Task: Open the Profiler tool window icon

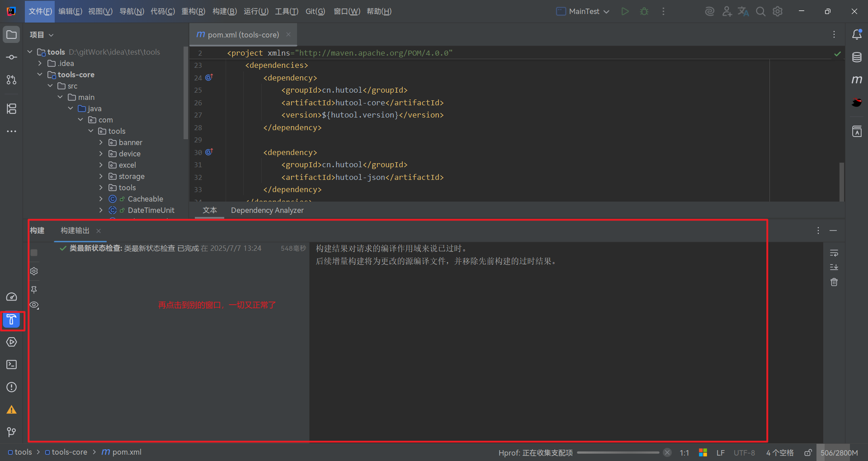Action: pos(12,297)
